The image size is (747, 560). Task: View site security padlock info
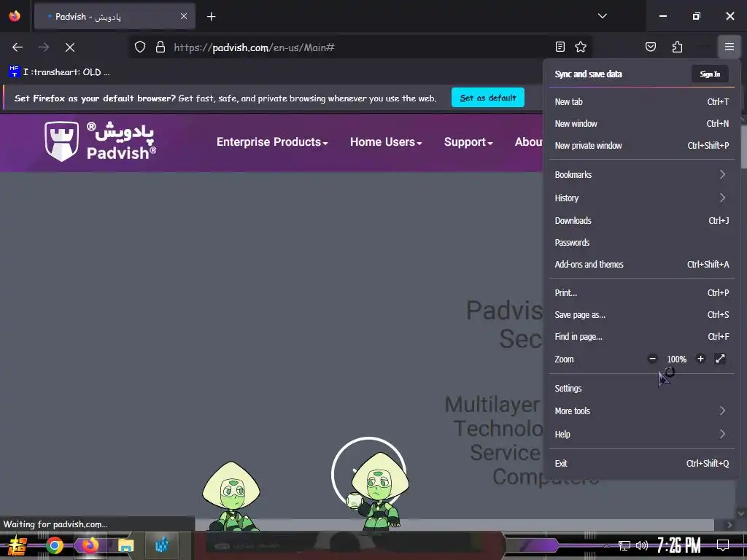point(160,47)
